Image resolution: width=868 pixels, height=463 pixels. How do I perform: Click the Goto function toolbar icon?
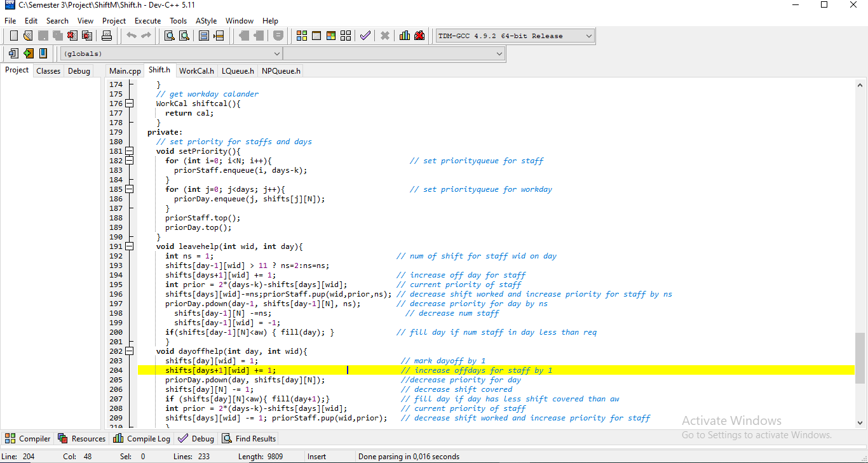coord(204,36)
